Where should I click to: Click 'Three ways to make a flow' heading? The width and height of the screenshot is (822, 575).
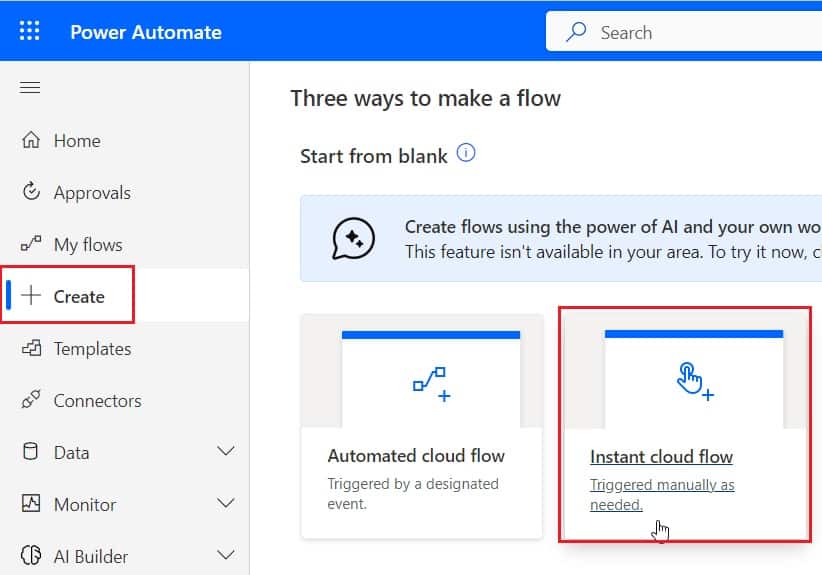coord(426,98)
